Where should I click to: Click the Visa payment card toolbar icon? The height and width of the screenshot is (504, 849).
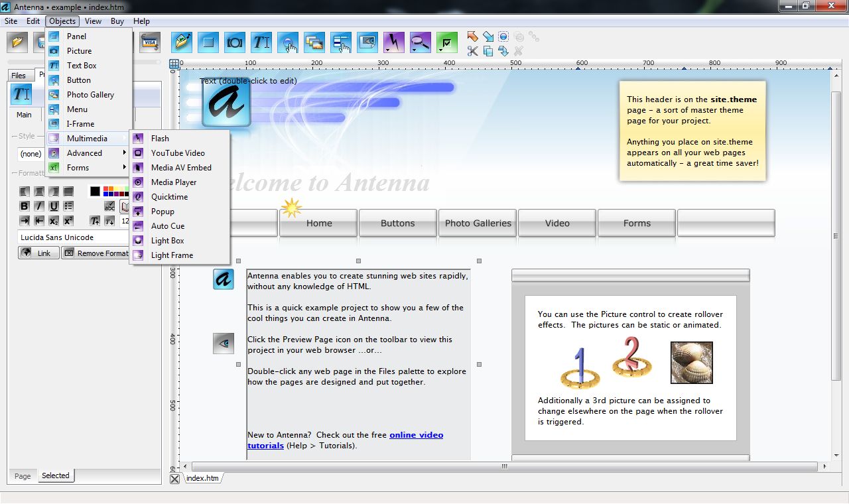[x=149, y=42]
